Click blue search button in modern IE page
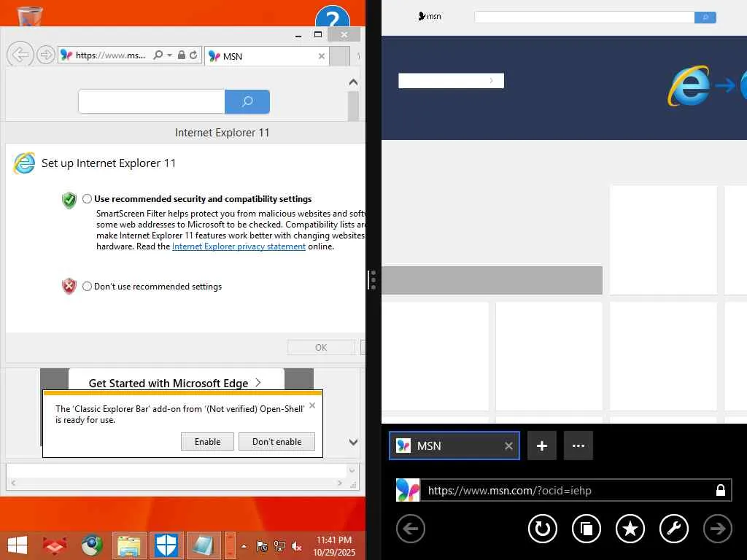This screenshot has height=560, width=747. [705, 17]
